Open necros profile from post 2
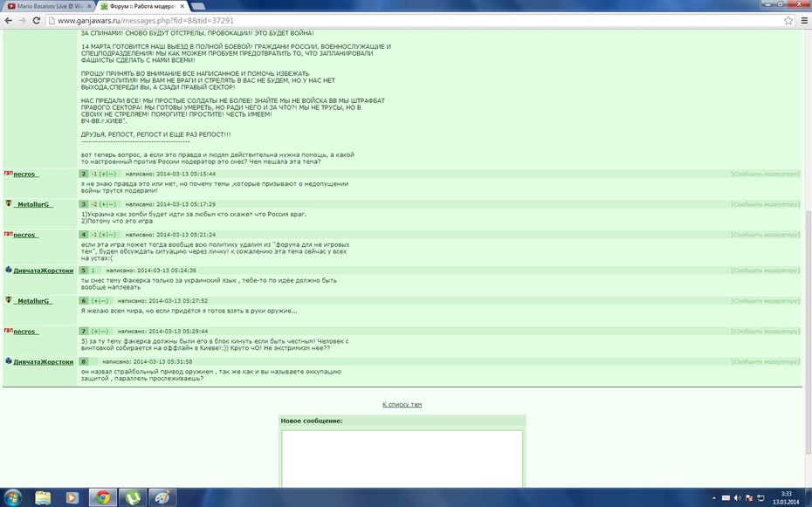The image size is (812, 507). [26, 175]
